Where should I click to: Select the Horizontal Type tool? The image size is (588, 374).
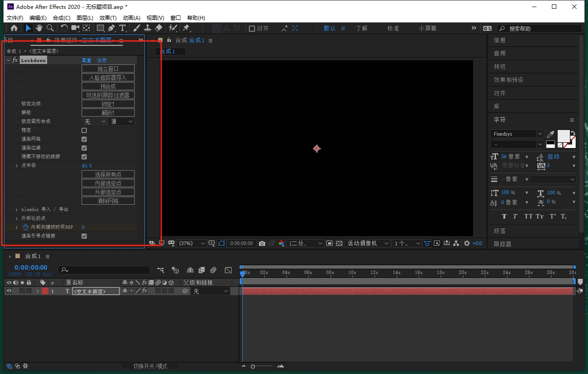(122, 28)
